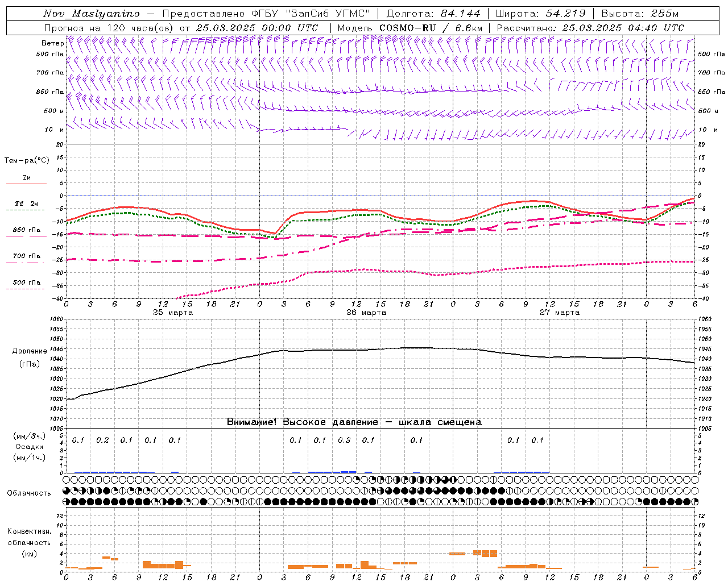Click the 'Осадки' precipitation label
728x582 pixels.
click(x=30, y=447)
